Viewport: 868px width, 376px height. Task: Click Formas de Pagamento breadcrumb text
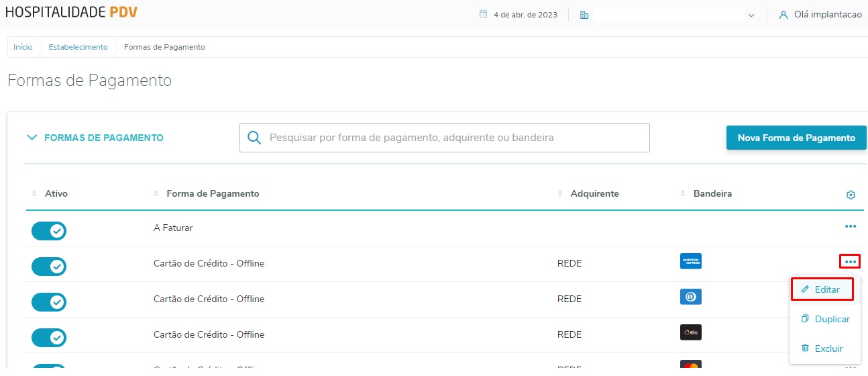164,47
